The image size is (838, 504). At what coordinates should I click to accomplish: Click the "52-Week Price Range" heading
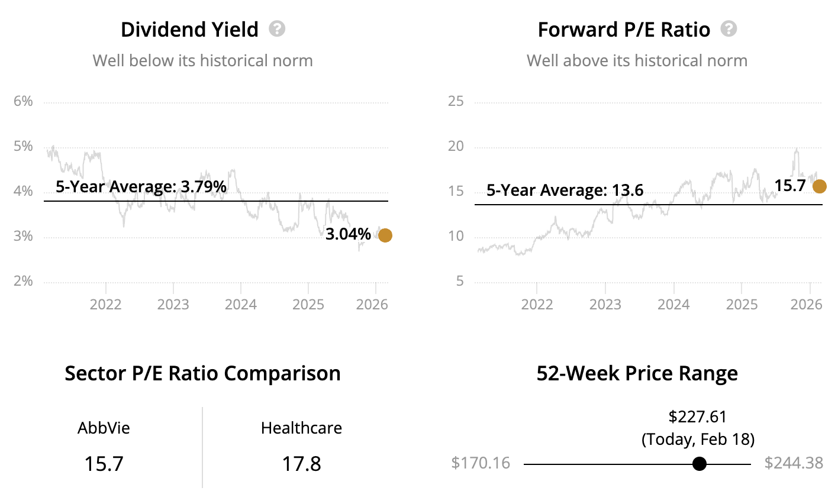(637, 374)
